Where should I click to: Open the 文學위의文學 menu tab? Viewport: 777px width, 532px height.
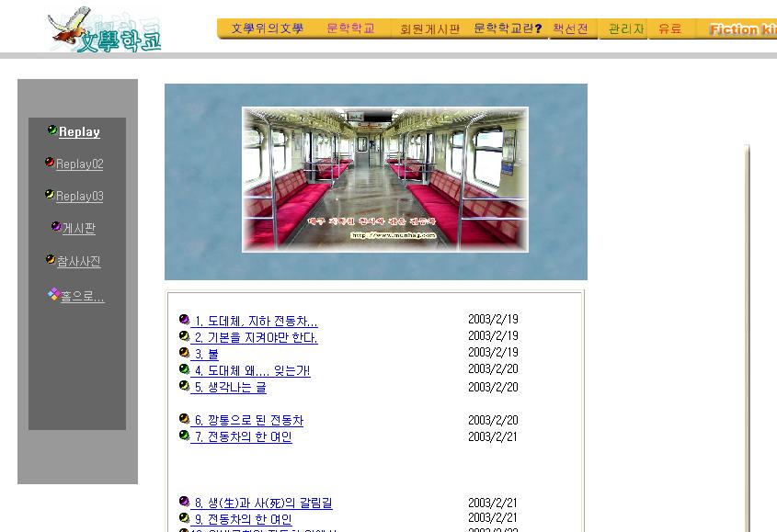(267, 28)
